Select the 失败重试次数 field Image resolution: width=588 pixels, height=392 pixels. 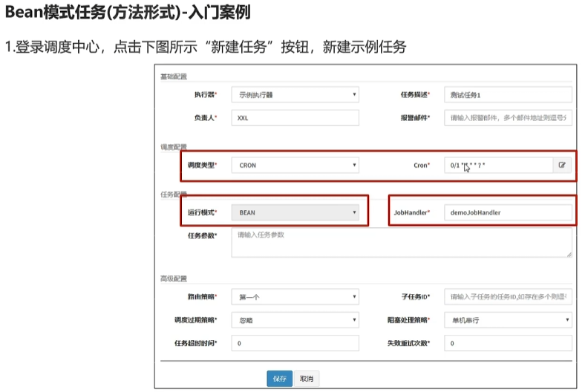pos(508,344)
